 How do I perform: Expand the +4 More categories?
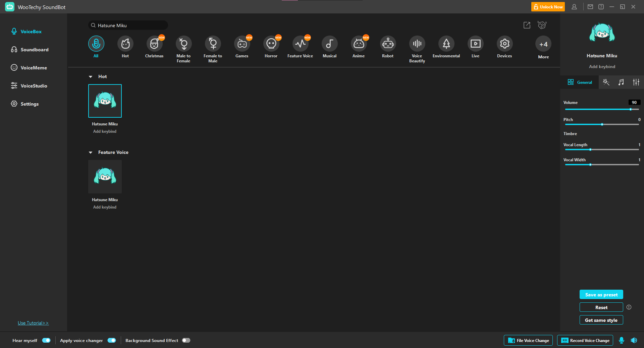point(543,44)
